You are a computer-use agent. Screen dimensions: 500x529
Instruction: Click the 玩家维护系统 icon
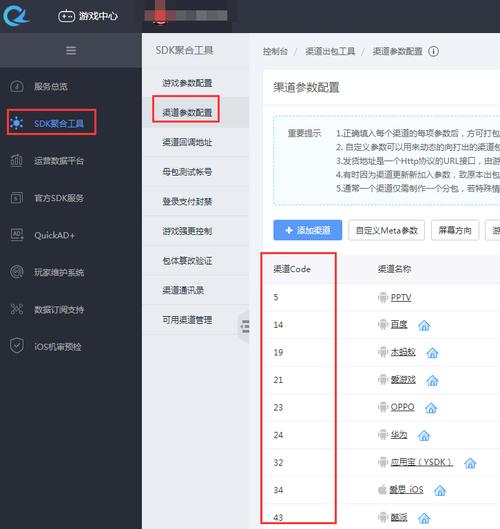17,272
